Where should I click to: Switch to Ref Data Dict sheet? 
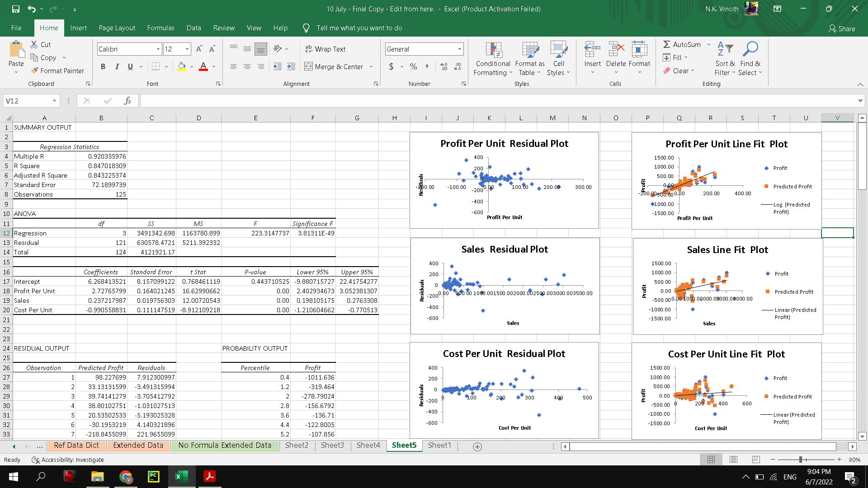pos(76,446)
